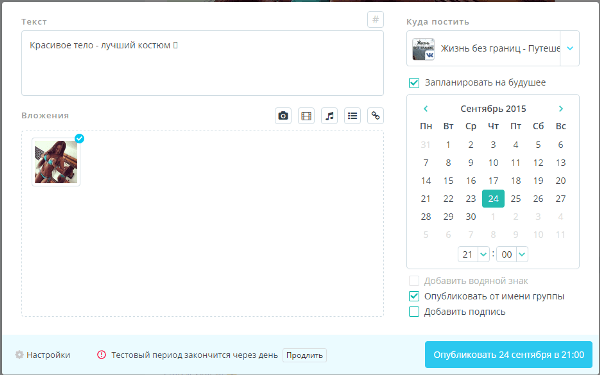Screen dimensions: 600x375
Task: Toggle Добавить подпись checkbox
Action: [x=414, y=311]
